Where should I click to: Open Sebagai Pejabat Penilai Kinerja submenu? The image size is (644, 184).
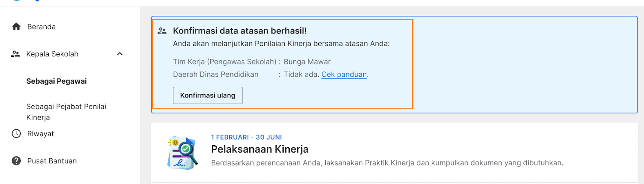(x=66, y=112)
